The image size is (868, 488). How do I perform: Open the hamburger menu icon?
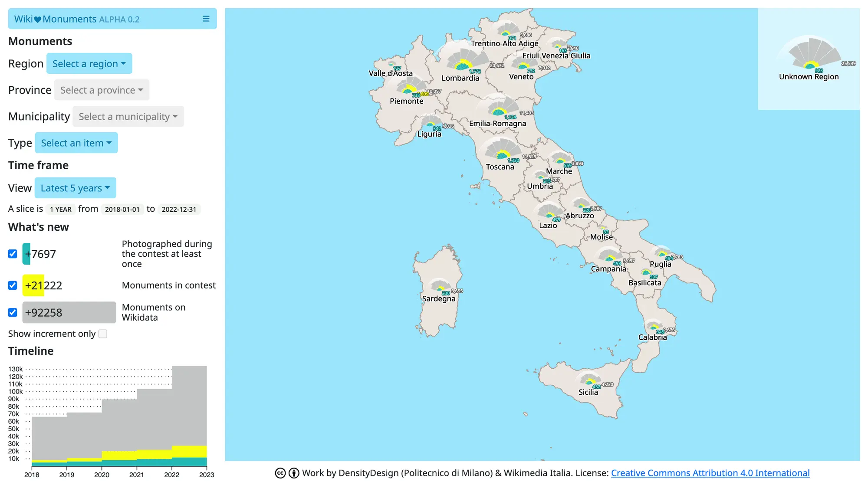(206, 19)
